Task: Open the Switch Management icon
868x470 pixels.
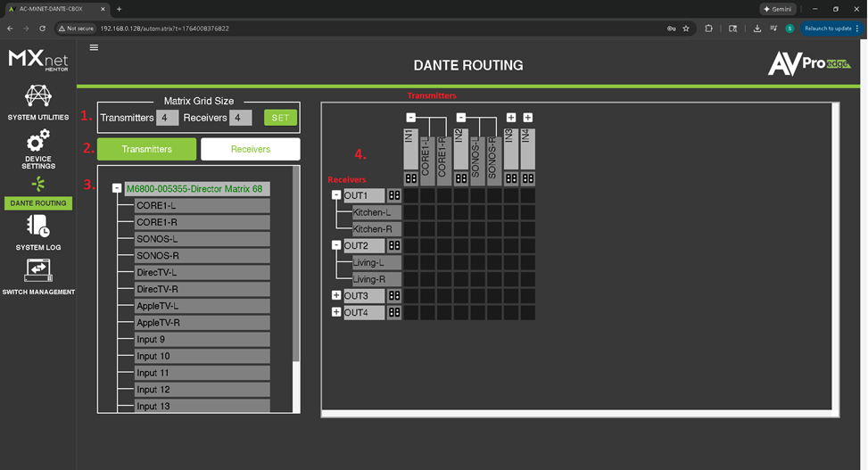Action: [x=37, y=269]
